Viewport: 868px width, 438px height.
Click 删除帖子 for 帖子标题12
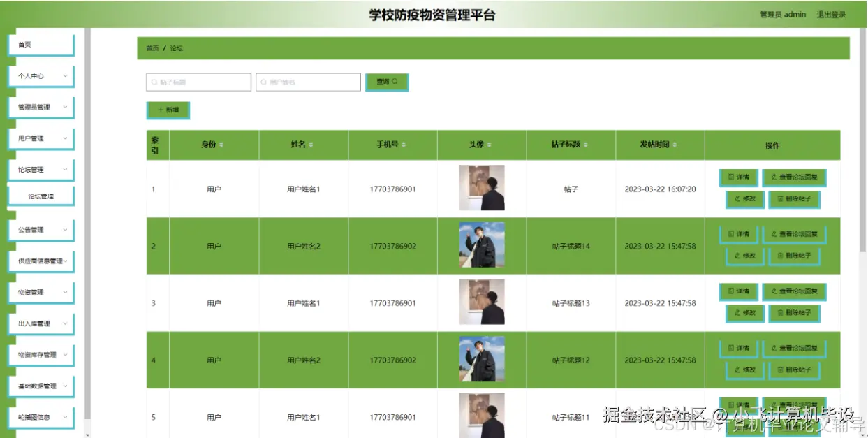[x=795, y=370]
